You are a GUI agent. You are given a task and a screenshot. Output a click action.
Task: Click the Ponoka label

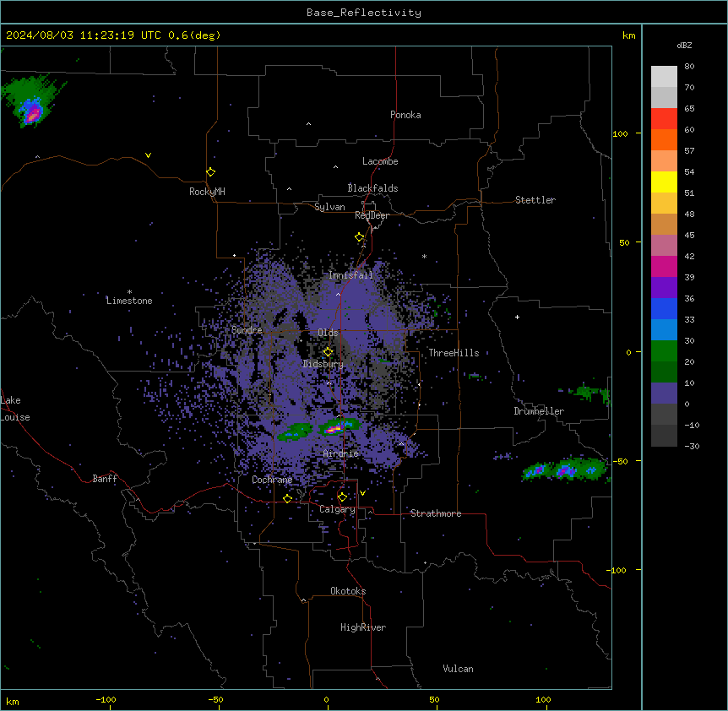point(405,115)
